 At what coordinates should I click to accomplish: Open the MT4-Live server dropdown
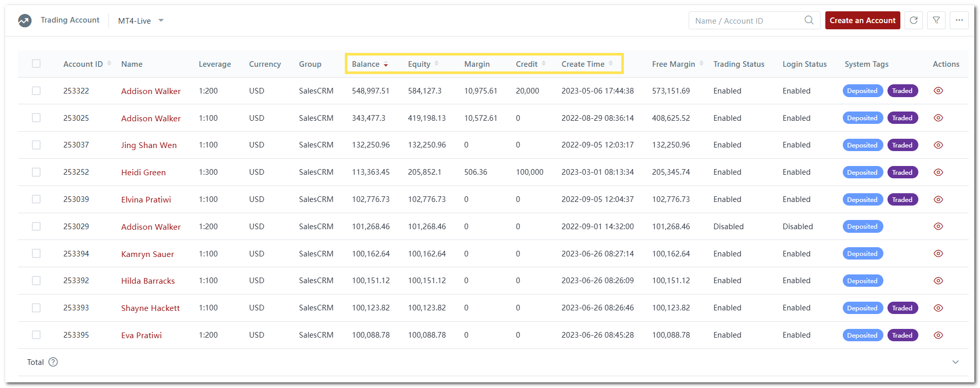point(140,21)
